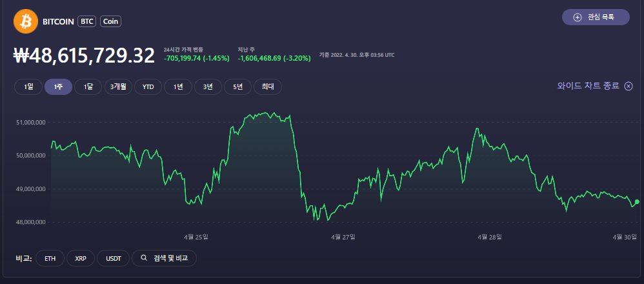The height and width of the screenshot is (284, 644).
Task: Open 검색 및 비교 search compare
Action: click(x=165, y=259)
